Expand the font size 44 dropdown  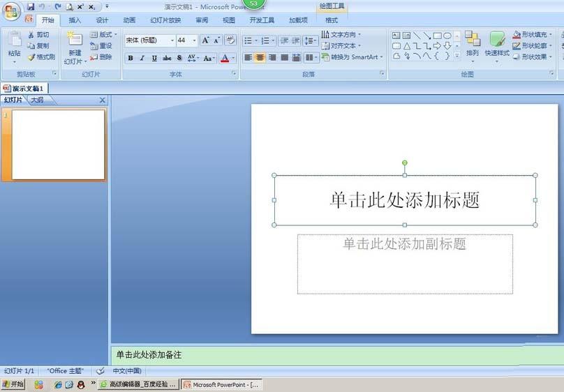(x=193, y=40)
